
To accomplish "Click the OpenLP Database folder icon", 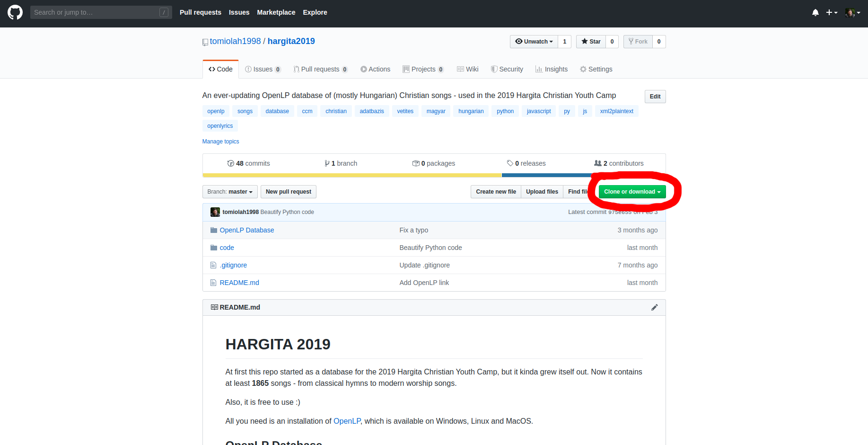I will point(214,230).
